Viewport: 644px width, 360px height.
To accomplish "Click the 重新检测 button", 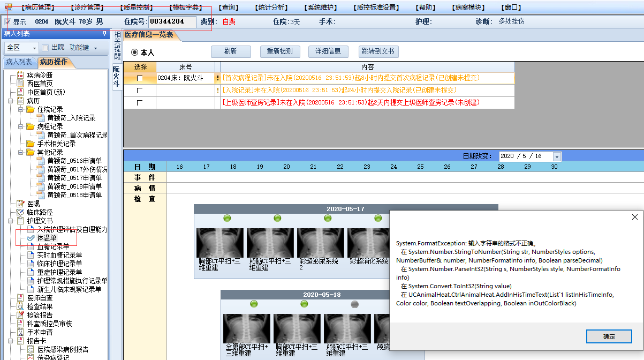I will (280, 51).
